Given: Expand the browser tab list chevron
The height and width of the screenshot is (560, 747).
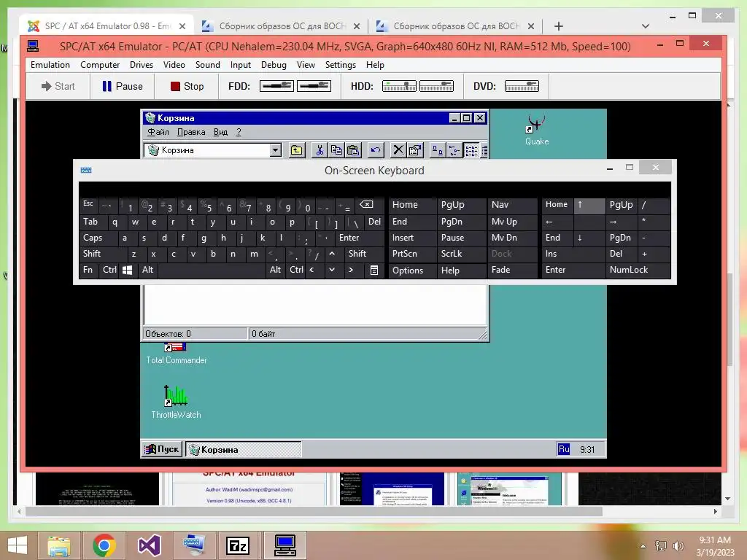Looking at the screenshot, I should [x=645, y=26].
